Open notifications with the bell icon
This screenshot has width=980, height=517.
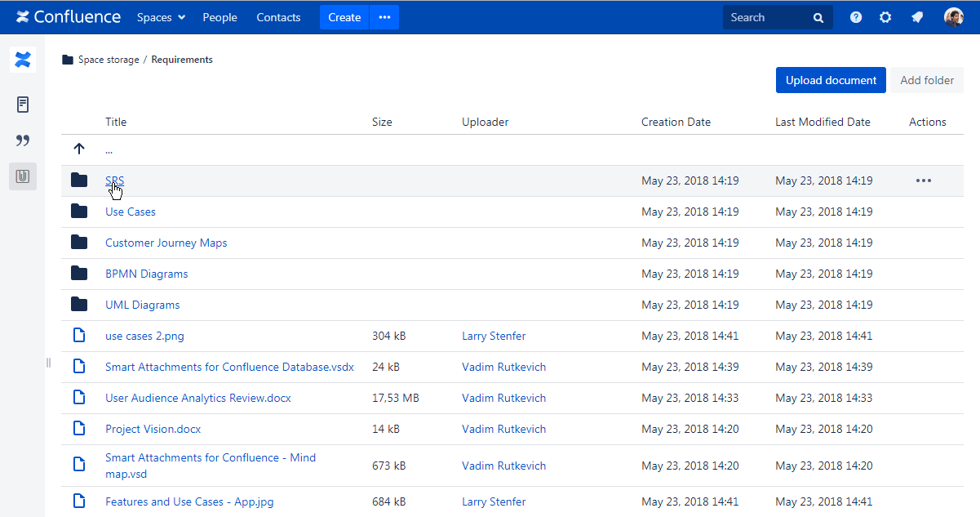click(916, 16)
